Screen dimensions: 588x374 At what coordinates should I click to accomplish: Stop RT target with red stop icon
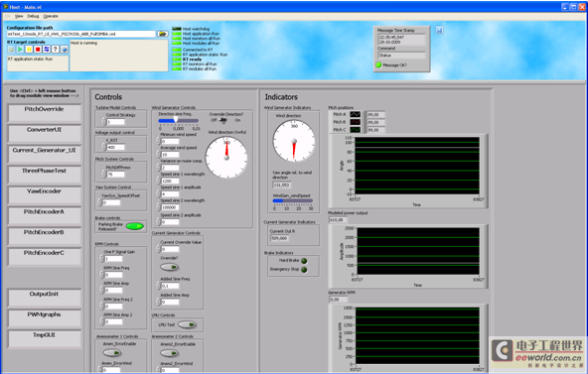38,49
